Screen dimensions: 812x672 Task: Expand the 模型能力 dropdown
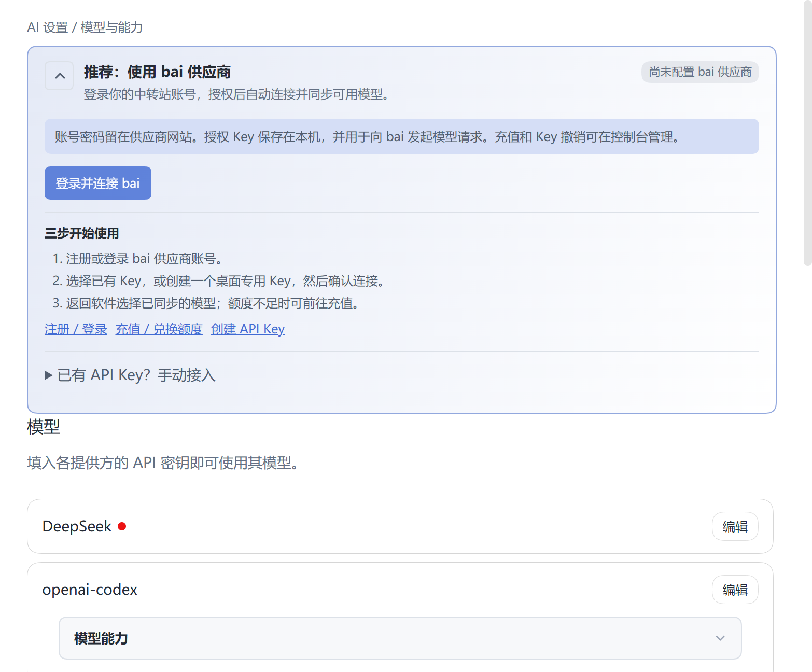[400, 638]
